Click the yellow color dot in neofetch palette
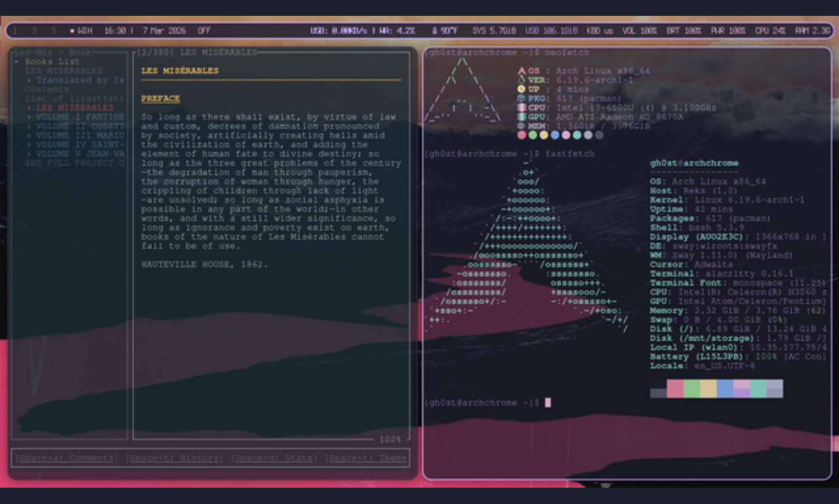The width and height of the screenshot is (839, 504). point(544,135)
